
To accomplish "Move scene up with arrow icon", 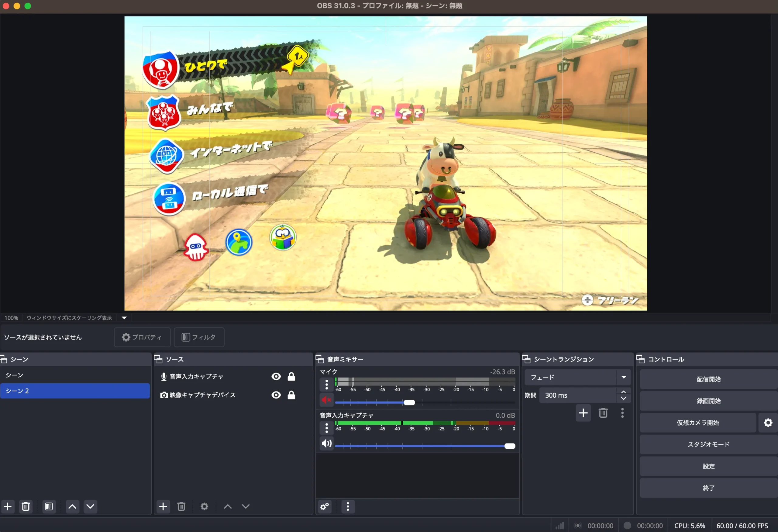I will pyautogui.click(x=72, y=506).
